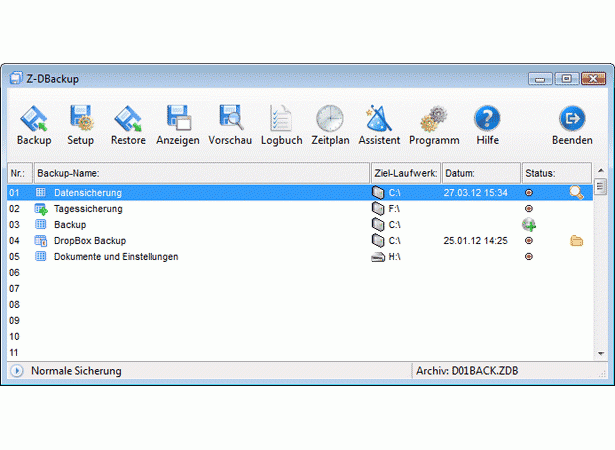Select empty row number 10

300,337
